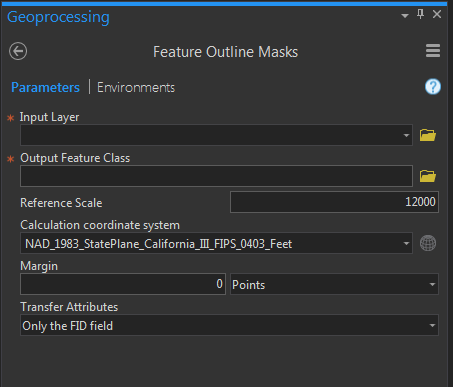Switch to the Parameters tab
The image size is (453, 387).
(x=45, y=87)
